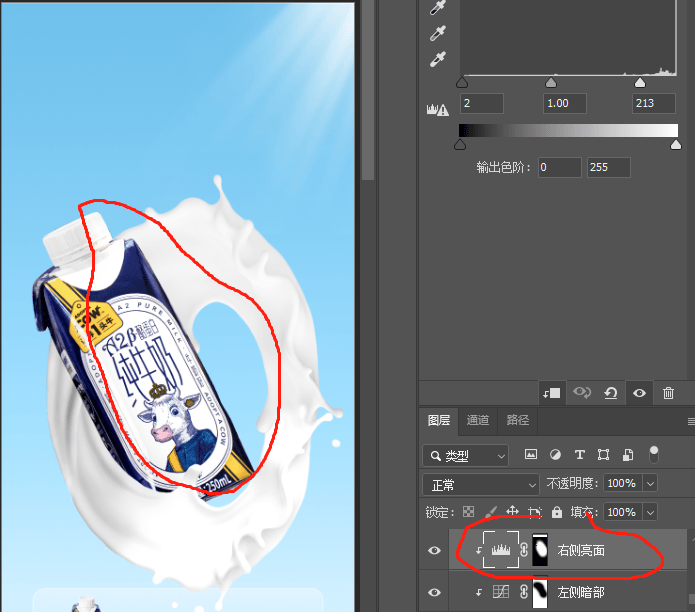Click the 不透明度 100% field
The width and height of the screenshot is (695, 612).
pyautogui.click(x=623, y=483)
